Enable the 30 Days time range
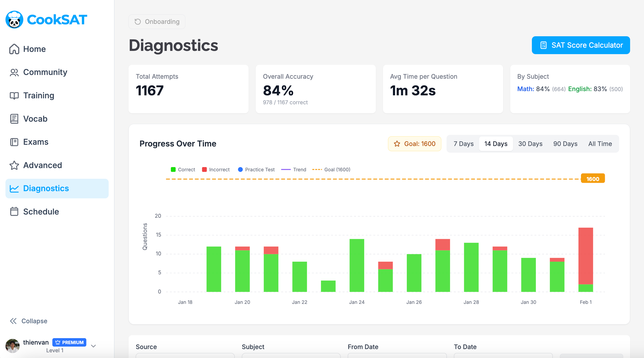The height and width of the screenshot is (358, 644). click(530, 143)
